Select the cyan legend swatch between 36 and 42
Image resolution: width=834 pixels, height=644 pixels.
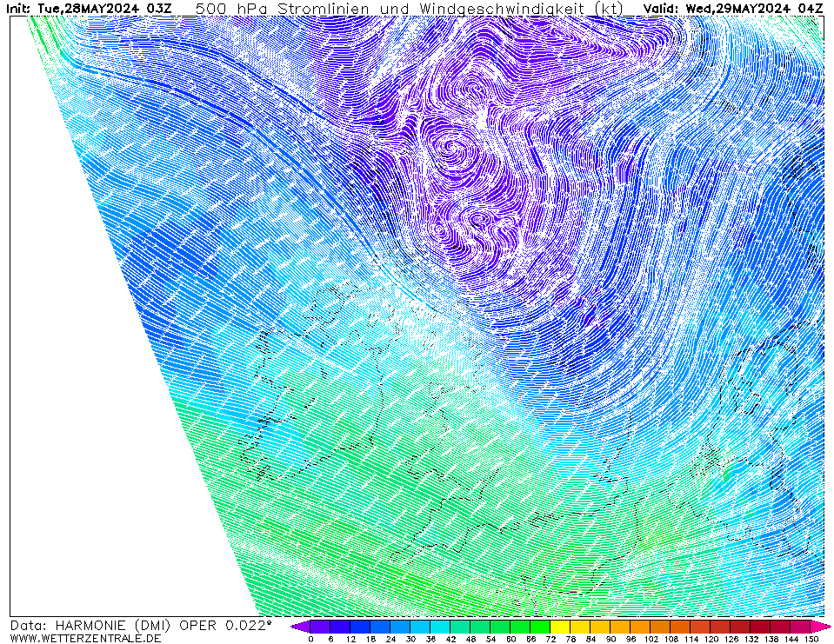(x=440, y=627)
